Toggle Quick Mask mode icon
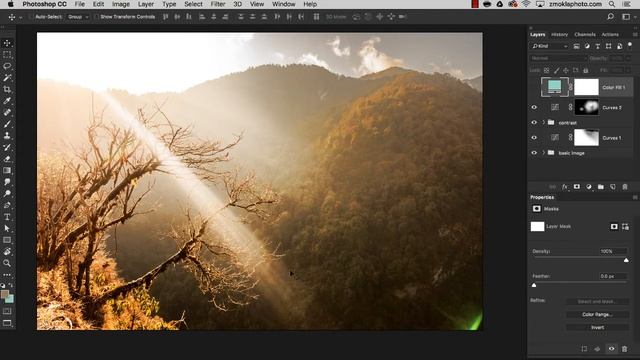The height and width of the screenshot is (360, 640). pos(7,311)
